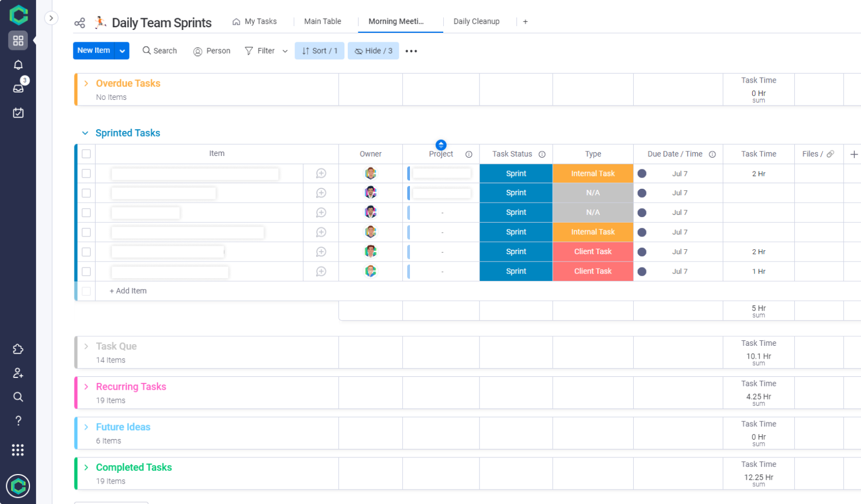The width and height of the screenshot is (861, 504).
Task: Expand the Completed Tasks group
Action: point(86,467)
